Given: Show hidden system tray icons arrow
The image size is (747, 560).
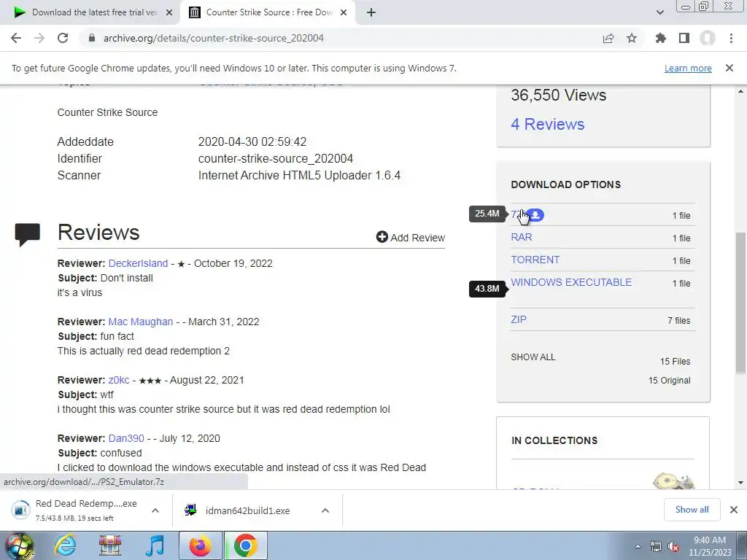Looking at the screenshot, I should pos(638,547).
